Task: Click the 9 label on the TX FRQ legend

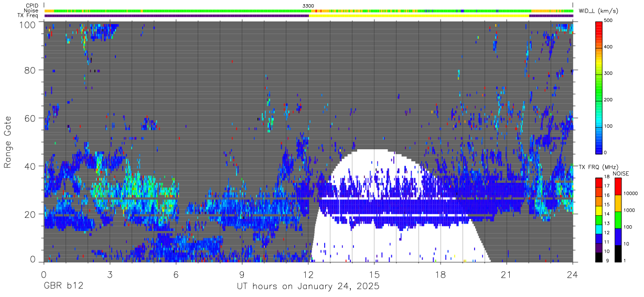Action: click(607, 260)
